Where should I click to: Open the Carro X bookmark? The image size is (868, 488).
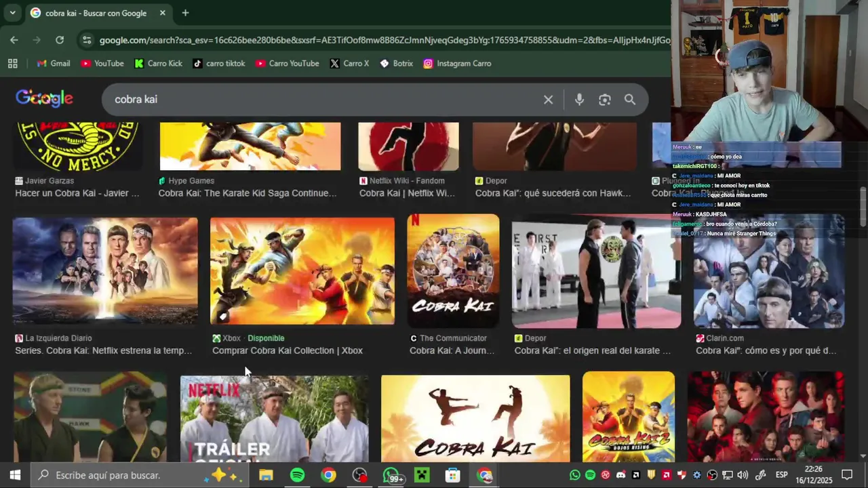point(350,64)
